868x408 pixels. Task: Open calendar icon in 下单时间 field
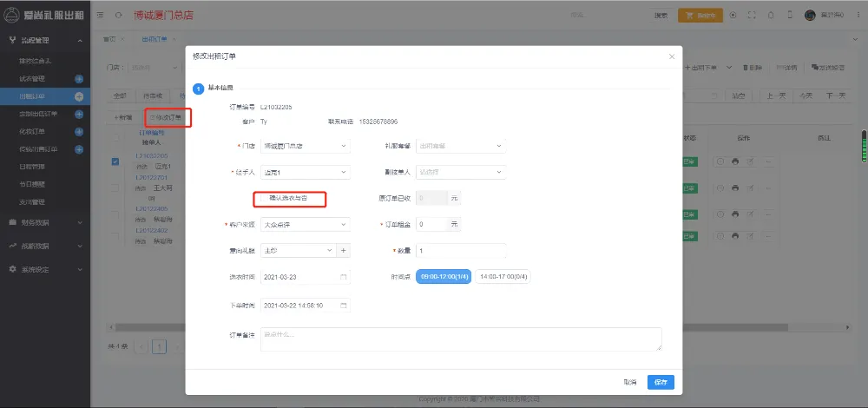tap(344, 306)
